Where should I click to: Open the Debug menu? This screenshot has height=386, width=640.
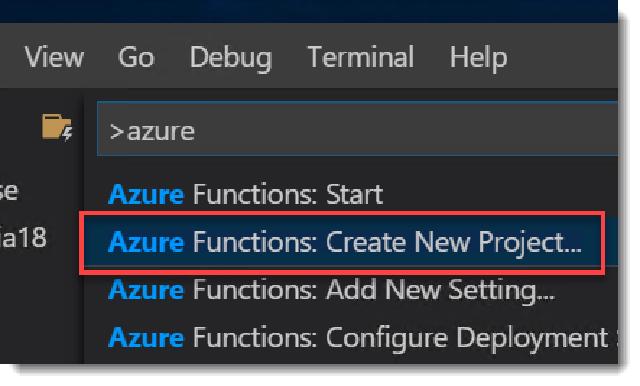[231, 58]
